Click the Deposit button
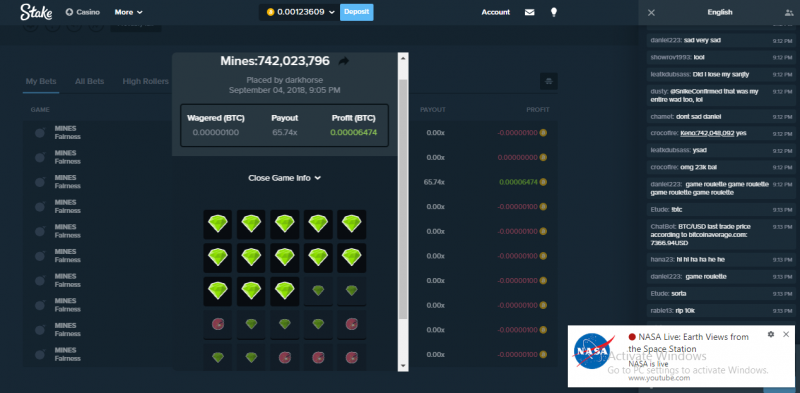This screenshot has width=800, height=393. pyautogui.click(x=357, y=12)
